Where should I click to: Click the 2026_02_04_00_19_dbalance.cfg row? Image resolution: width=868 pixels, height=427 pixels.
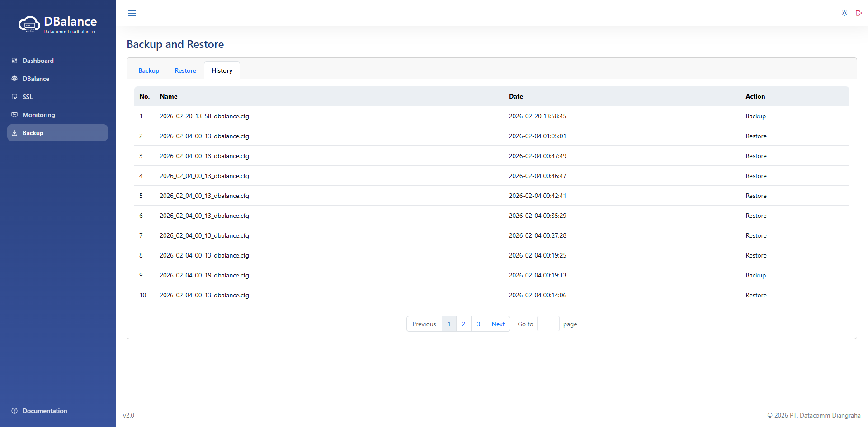[x=204, y=275]
